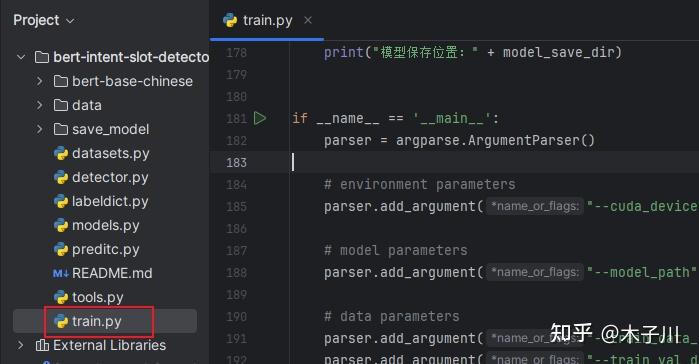Close the train.py editor tab
The height and width of the screenshot is (364, 699).
point(308,20)
